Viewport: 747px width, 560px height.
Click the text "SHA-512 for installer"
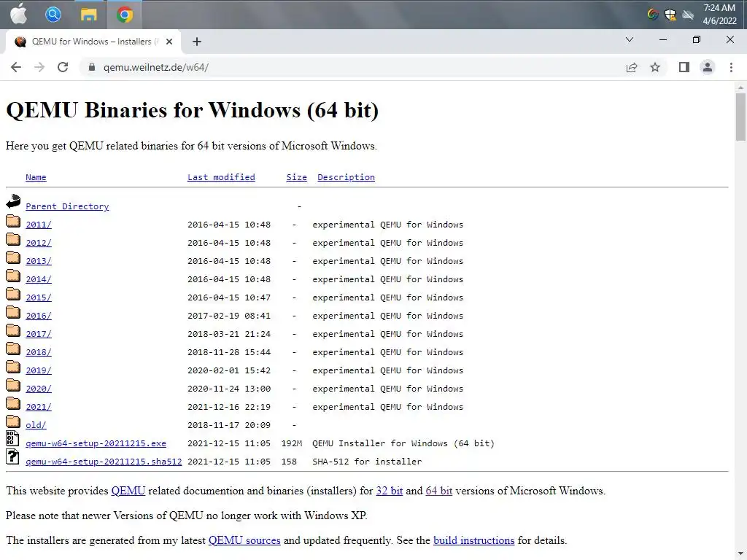click(367, 462)
